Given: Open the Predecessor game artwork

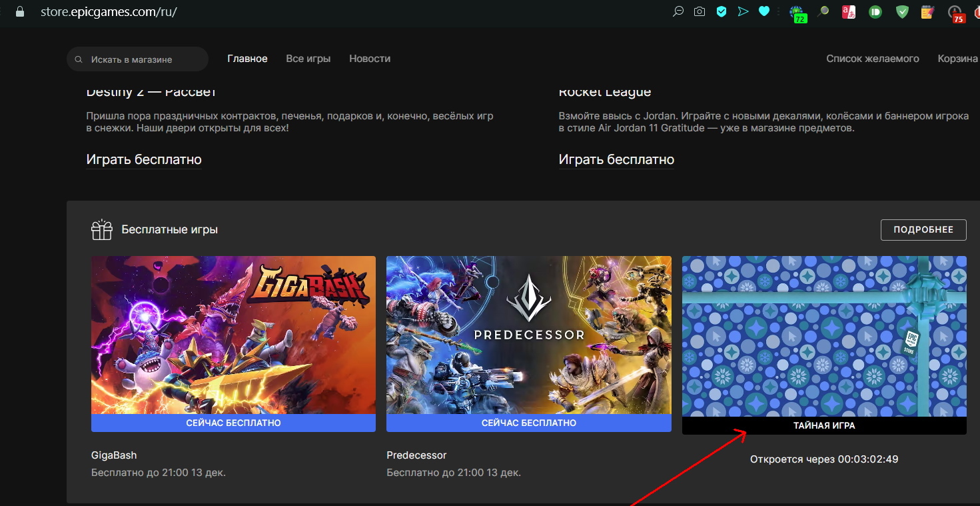Looking at the screenshot, I should click(529, 335).
